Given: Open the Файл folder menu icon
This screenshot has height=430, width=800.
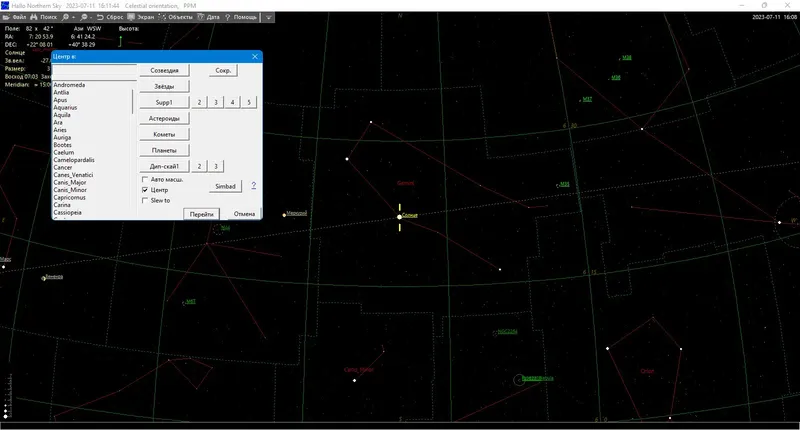Looking at the screenshot, I should point(7,17).
